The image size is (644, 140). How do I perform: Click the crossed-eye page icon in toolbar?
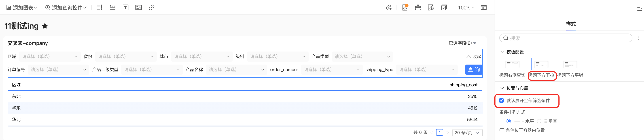click(x=431, y=7)
